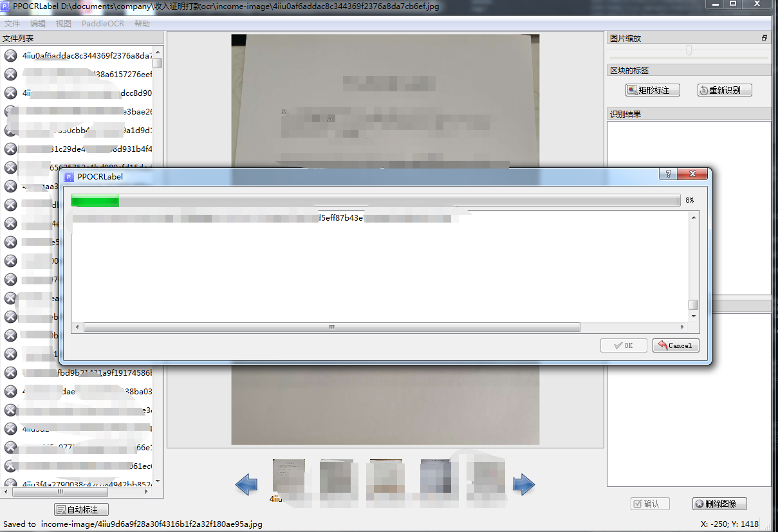Click the blue left arrow for previous image
The image size is (778, 532).
[x=246, y=485]
